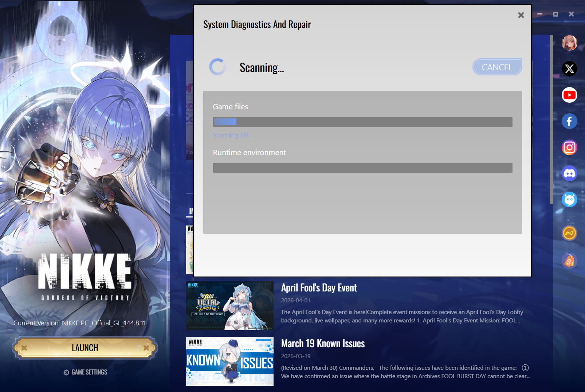The image size is (585, 392).
Task: Click the April Fool's event description text
Action: point(402,316)
